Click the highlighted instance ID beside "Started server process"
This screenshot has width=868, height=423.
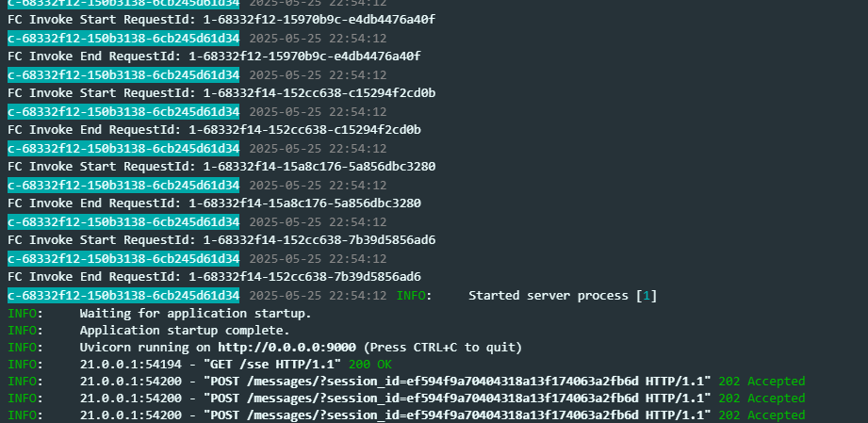click(x=123, y=295)
